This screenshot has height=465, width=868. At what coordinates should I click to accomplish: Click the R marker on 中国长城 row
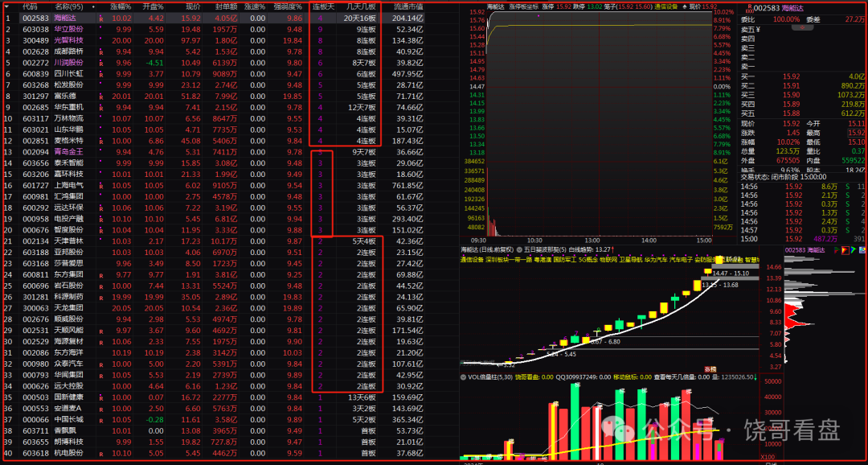[x=100, y=420]
